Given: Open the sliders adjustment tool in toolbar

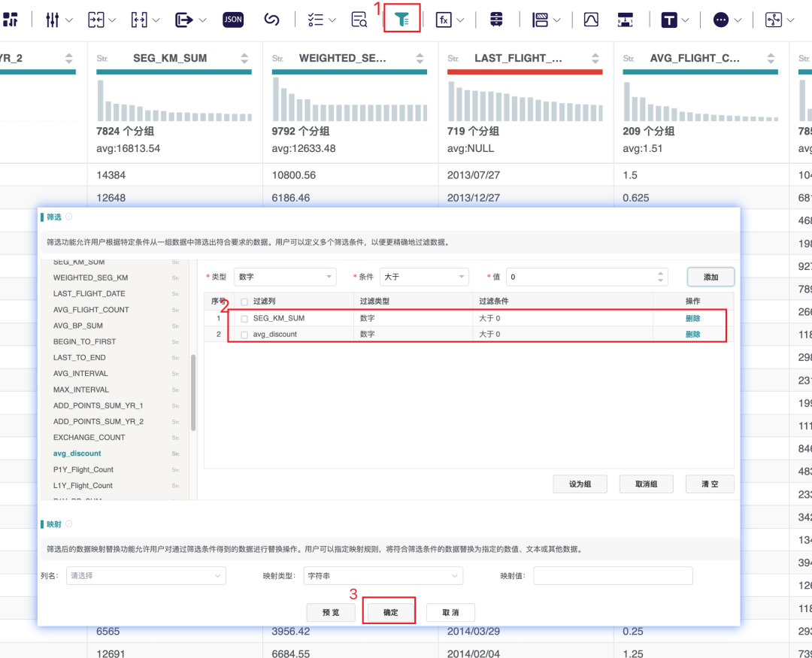Looking at the screenshot, I should pos(53,20).
